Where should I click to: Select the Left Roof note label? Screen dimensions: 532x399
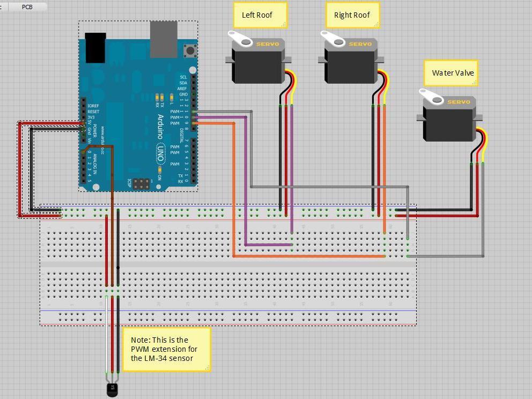pyautogui.click(x=260, y=15)
